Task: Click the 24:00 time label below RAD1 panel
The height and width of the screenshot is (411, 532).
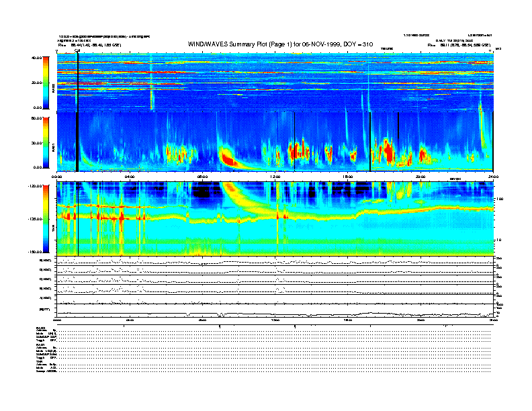Action: (493, 177)
